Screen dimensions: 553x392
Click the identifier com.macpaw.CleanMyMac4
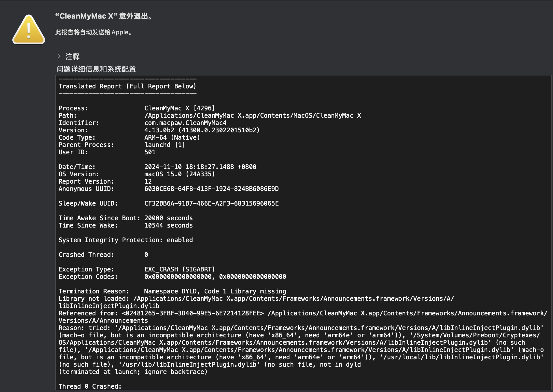[185, 123]
